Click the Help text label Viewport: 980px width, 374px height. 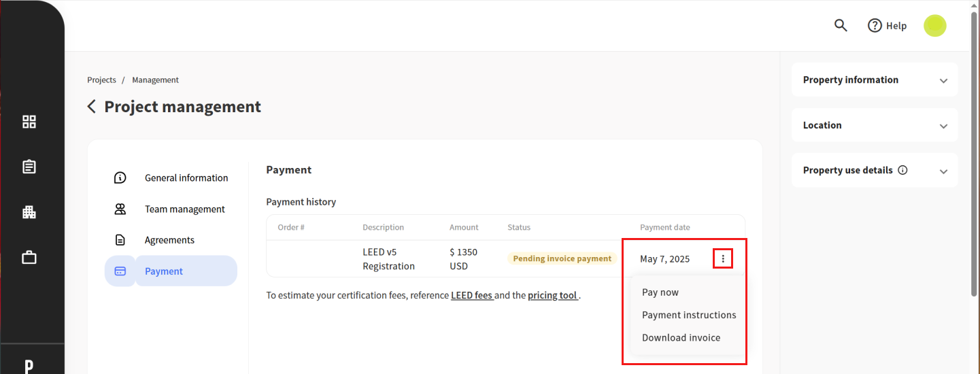click(896, 26)
